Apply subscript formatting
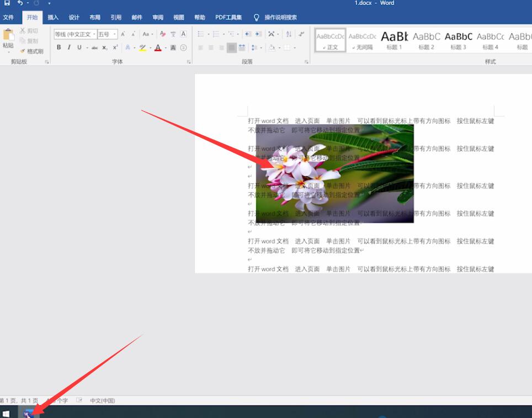Screen dimensions: 532x418 [105, 48]
